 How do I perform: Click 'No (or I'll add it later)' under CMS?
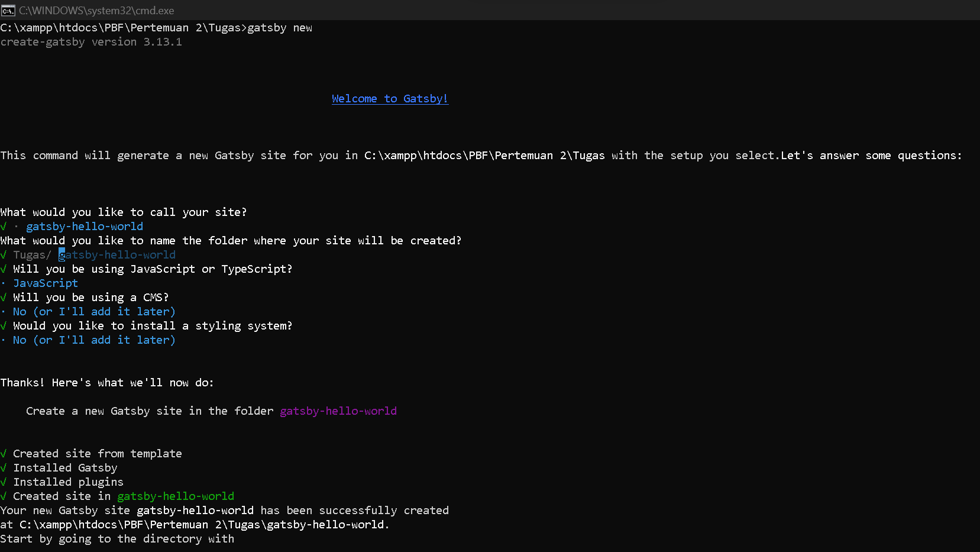94,312
